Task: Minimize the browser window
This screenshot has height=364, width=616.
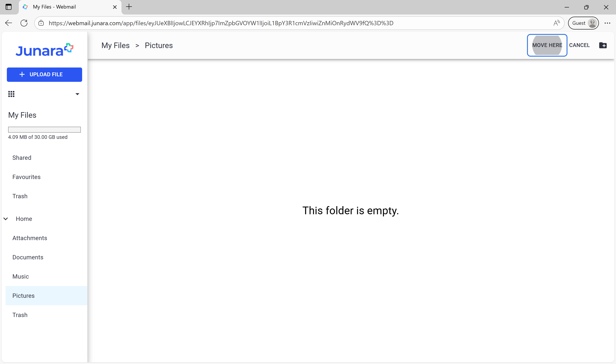Action: 567,7
